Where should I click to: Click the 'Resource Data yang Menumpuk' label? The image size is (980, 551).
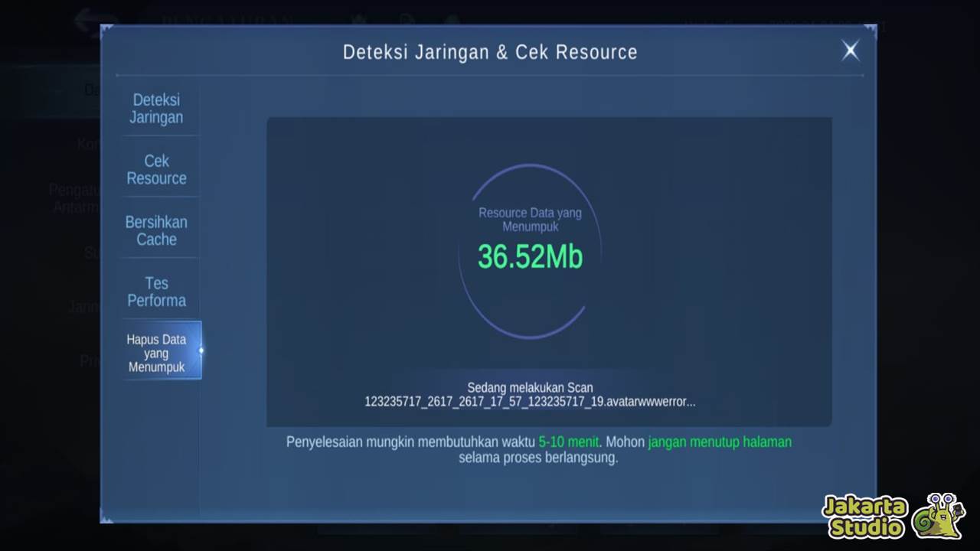pyautogui.click(x=530, y=220)
